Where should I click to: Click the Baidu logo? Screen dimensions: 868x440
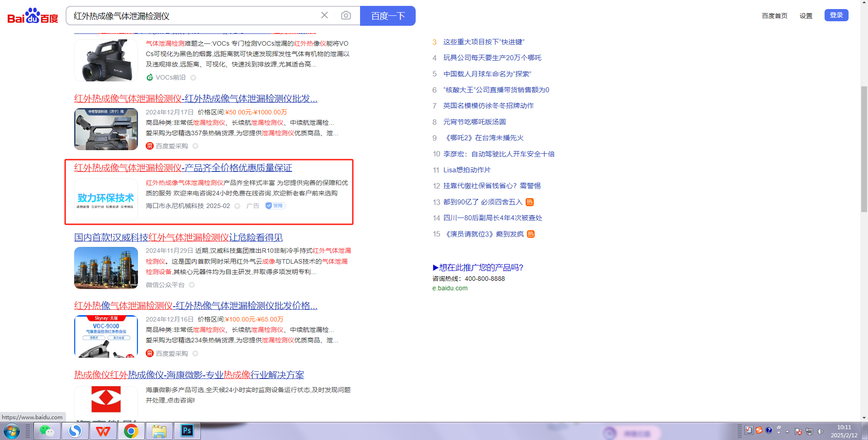(x=33, y=16)
